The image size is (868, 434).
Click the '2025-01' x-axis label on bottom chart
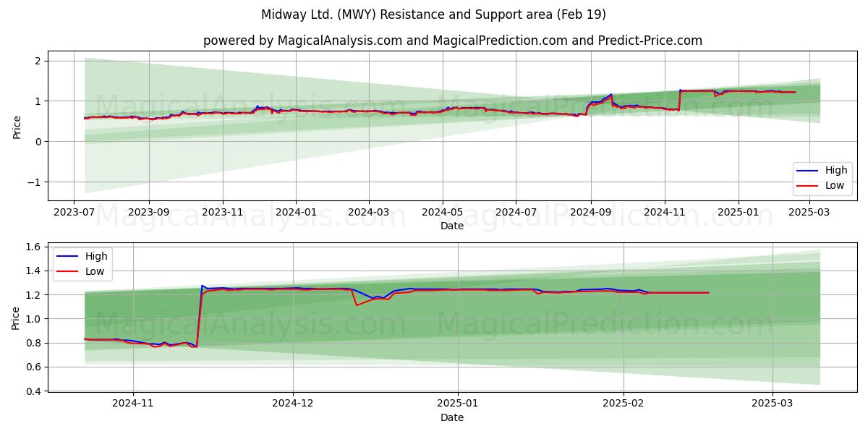[x=458, y=405]
